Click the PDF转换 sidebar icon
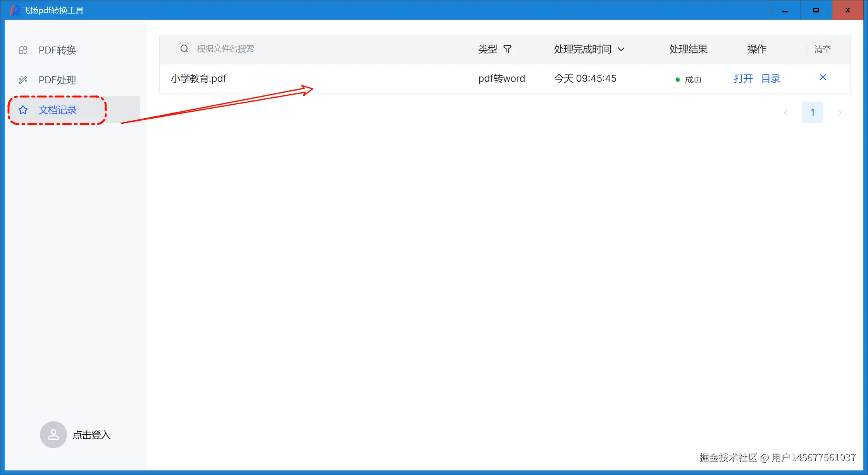The height and width of the screenshot is (475, 868). click(x=23, y=50)
